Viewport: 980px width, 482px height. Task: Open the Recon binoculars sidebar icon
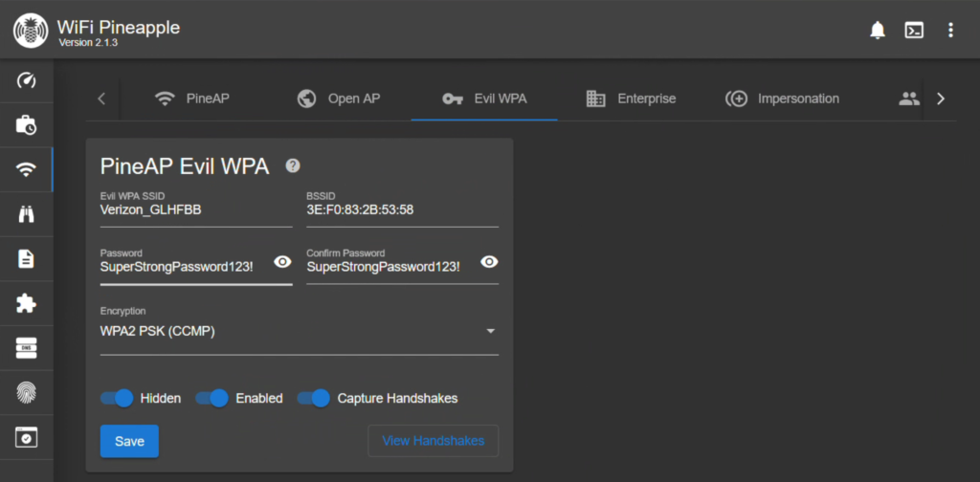tap(26, 214)
